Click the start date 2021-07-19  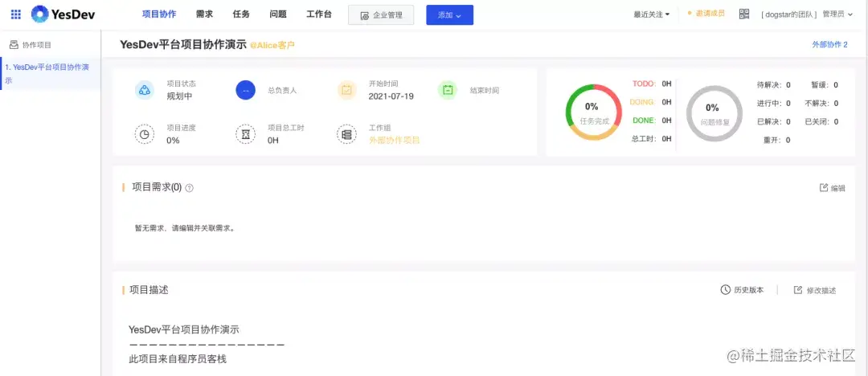pyautogui.click(x=391, y=96)
